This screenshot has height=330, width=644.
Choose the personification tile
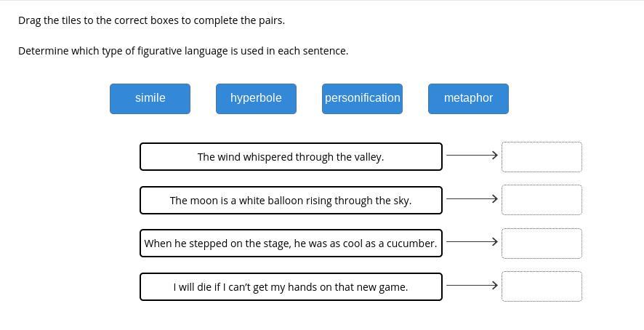pos(362,99)
